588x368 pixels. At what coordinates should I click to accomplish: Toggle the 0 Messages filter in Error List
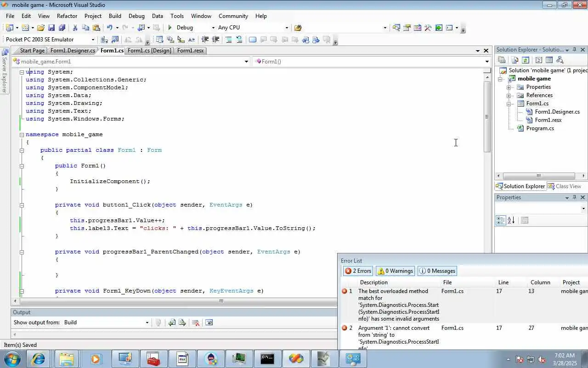pos(437,271)
